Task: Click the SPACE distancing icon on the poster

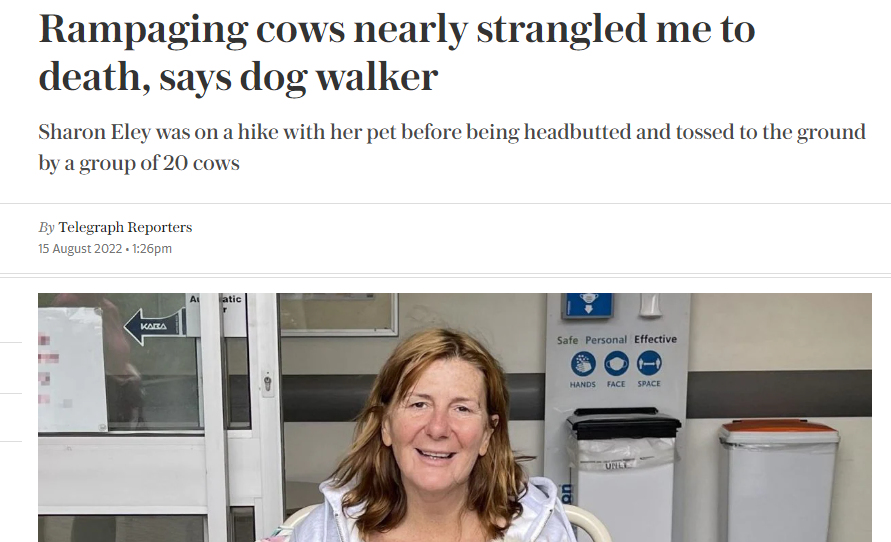Action: tap(649, 365)
